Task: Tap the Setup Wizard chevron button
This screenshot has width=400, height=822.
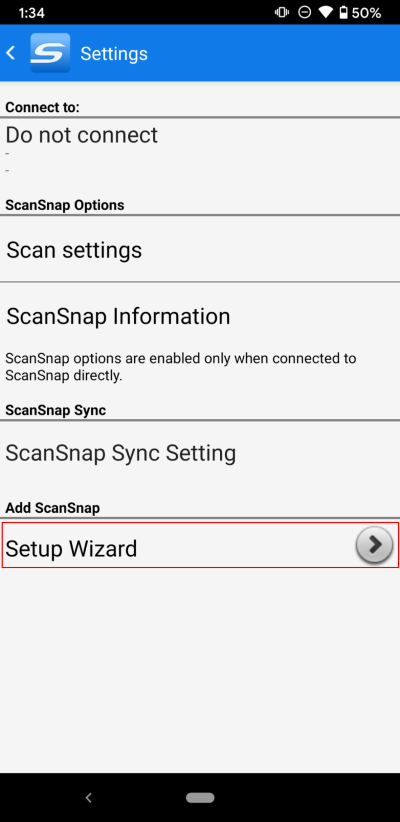Action: pyautogui.click(x=374, y=545)
